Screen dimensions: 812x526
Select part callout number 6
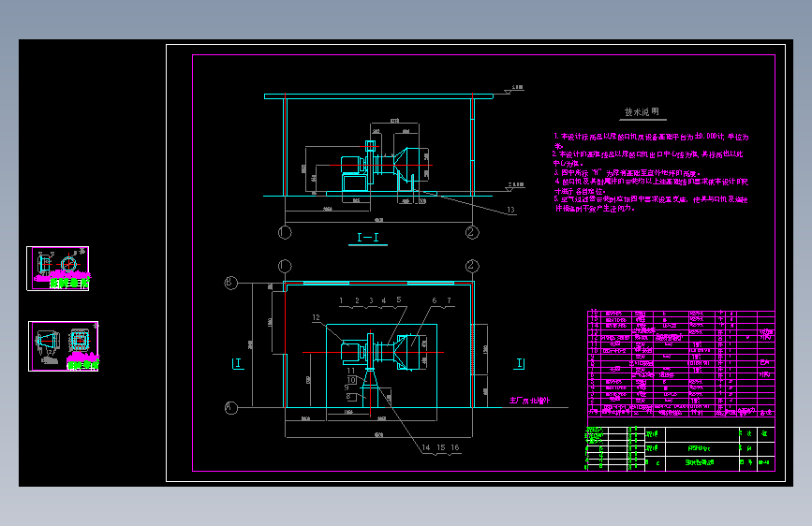[434, 300]
